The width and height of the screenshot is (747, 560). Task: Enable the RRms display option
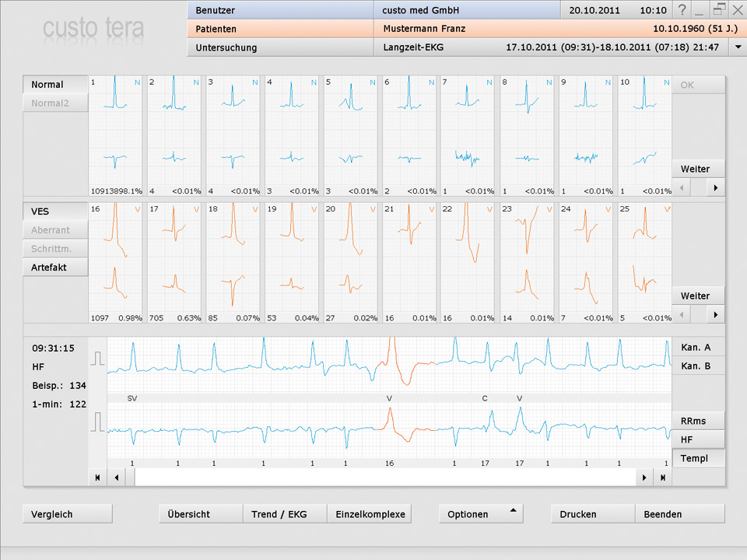[698, 421]
